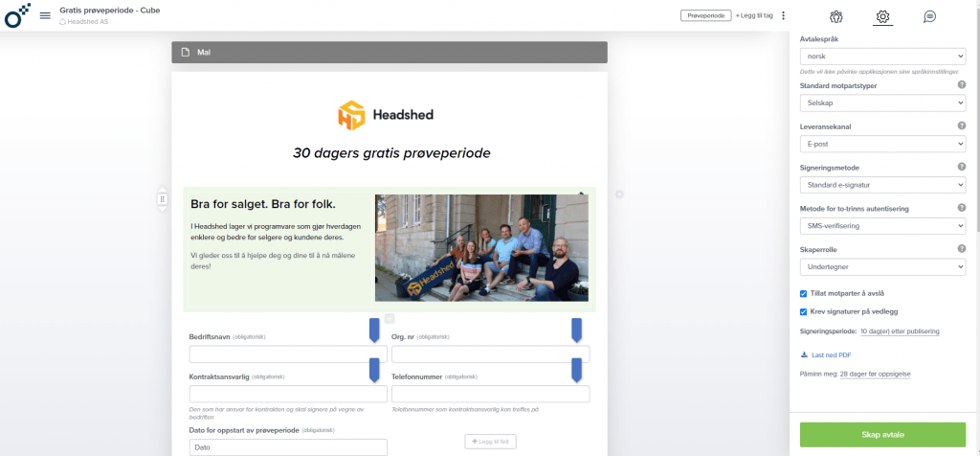The width and height of the screenshot is (980, 456).
Task: Click the Telefonnummer input field
Action: point(491,394)
